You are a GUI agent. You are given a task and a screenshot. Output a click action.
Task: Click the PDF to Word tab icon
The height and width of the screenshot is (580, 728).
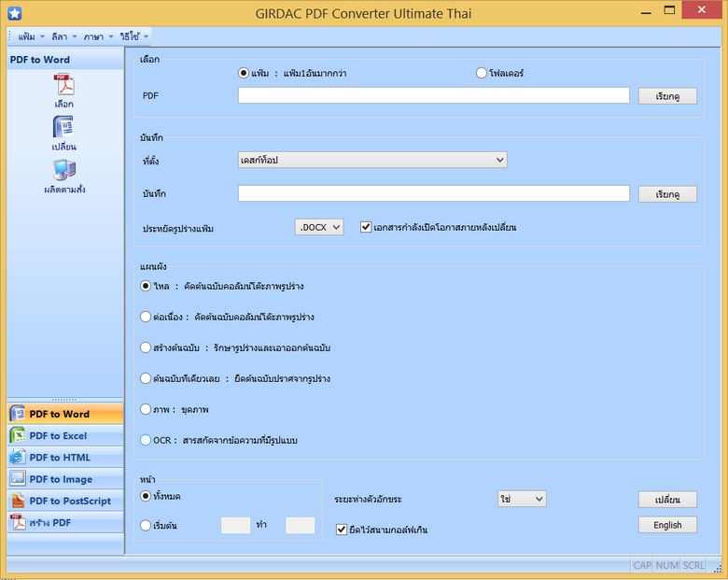18,413
